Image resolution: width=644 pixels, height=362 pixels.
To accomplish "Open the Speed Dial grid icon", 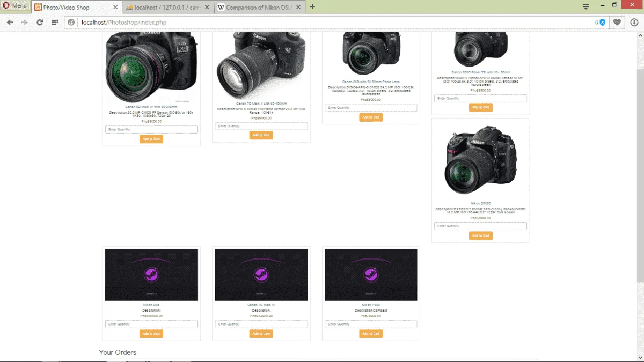I will pyautogui.click(x=55, y=22).
